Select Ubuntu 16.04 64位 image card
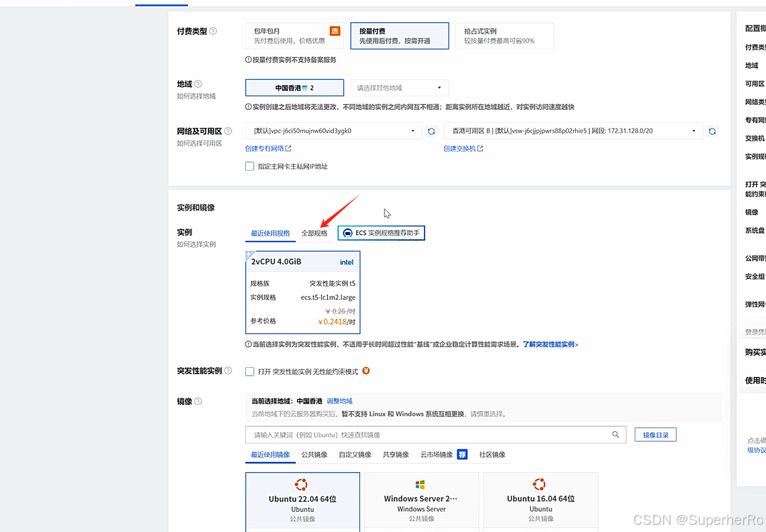This screenshot has width=766, height=532. pyautogui.click(x=541, y=502)
